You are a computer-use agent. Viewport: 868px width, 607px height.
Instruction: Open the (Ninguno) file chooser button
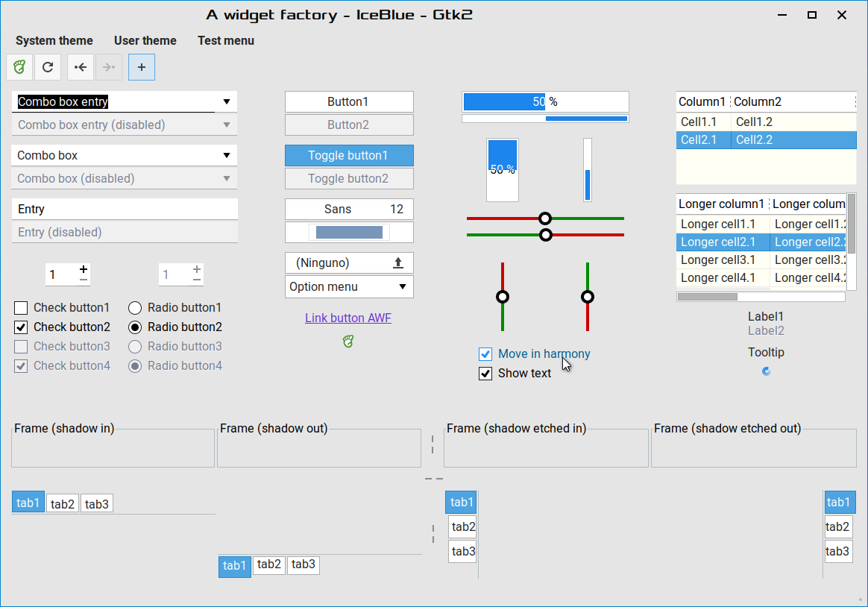tap(349, 262)
